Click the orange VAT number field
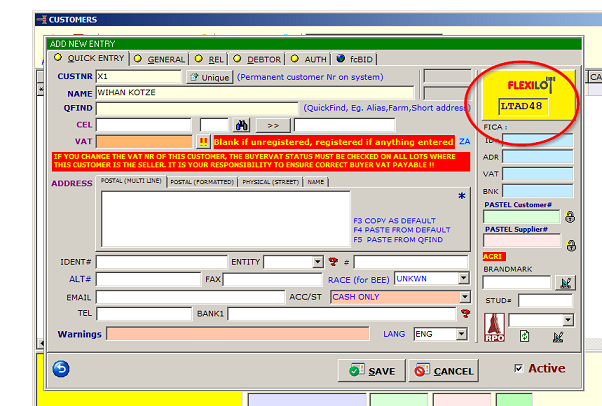Viewport: 602px width, 406px height. point(145,142)
